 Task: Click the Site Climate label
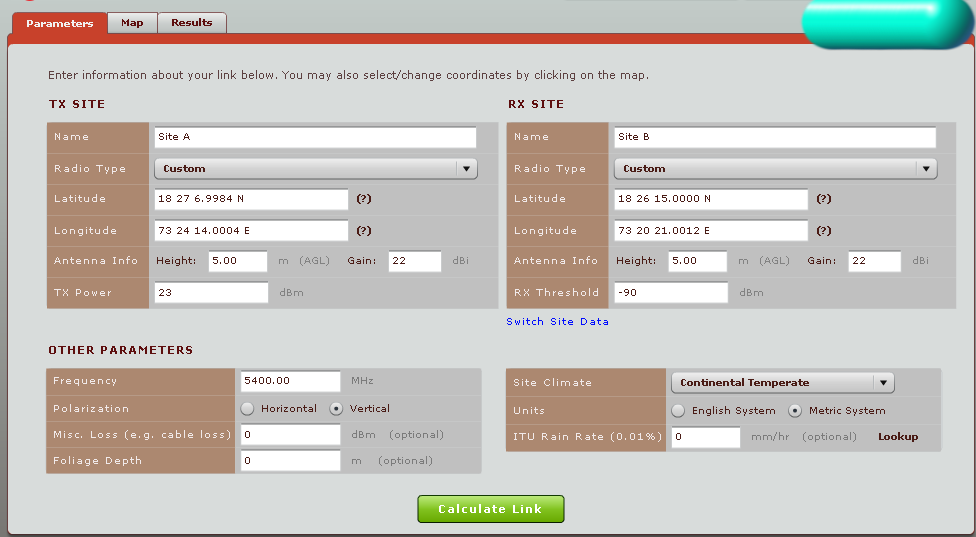[x=552, y=383]
